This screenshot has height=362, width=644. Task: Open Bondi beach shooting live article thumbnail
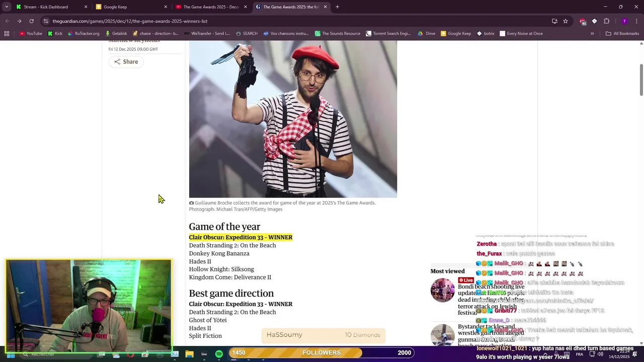click(442, 290)
